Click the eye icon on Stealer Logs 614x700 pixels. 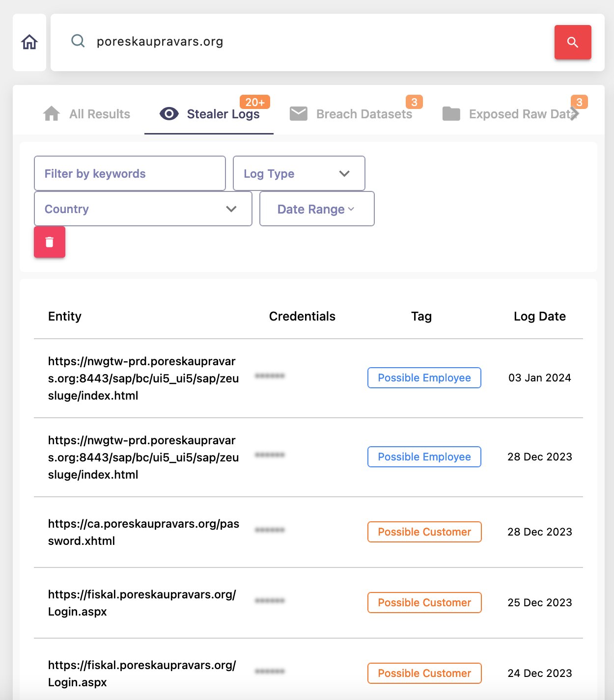(x=169, y=114)
